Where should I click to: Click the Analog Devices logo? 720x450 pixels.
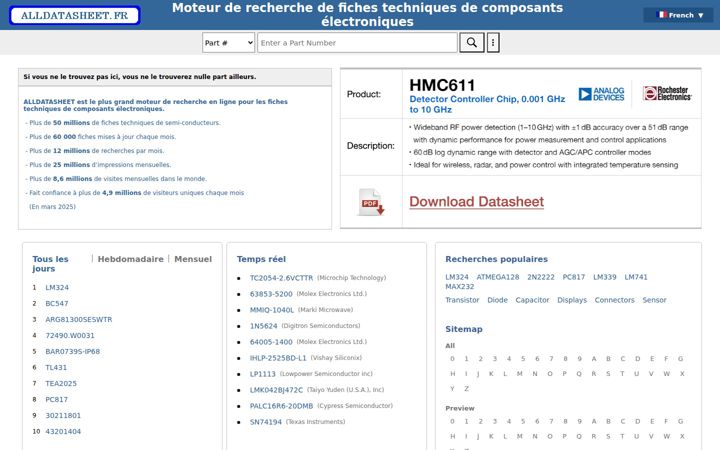601,94
